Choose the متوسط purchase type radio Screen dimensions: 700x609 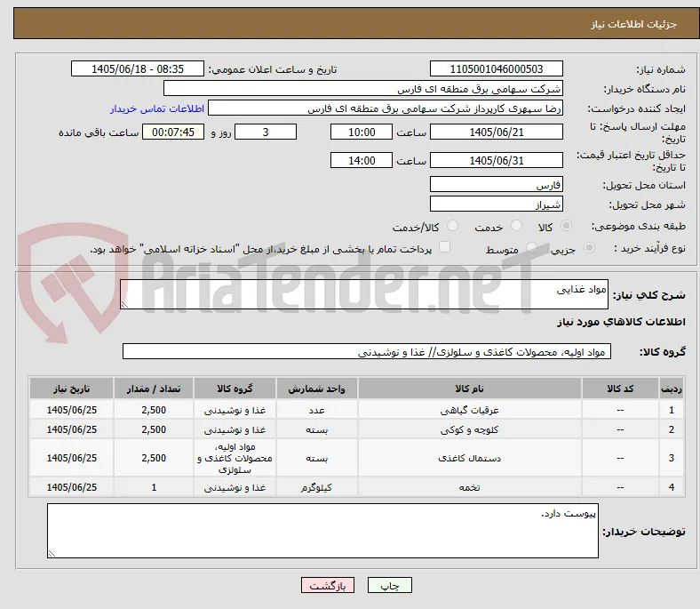[x=531, y=247]
